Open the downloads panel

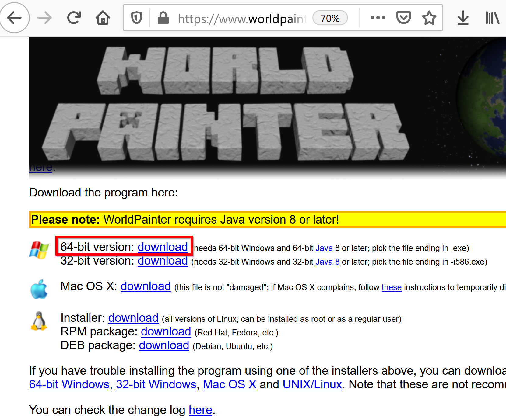(x=463, y=18)
